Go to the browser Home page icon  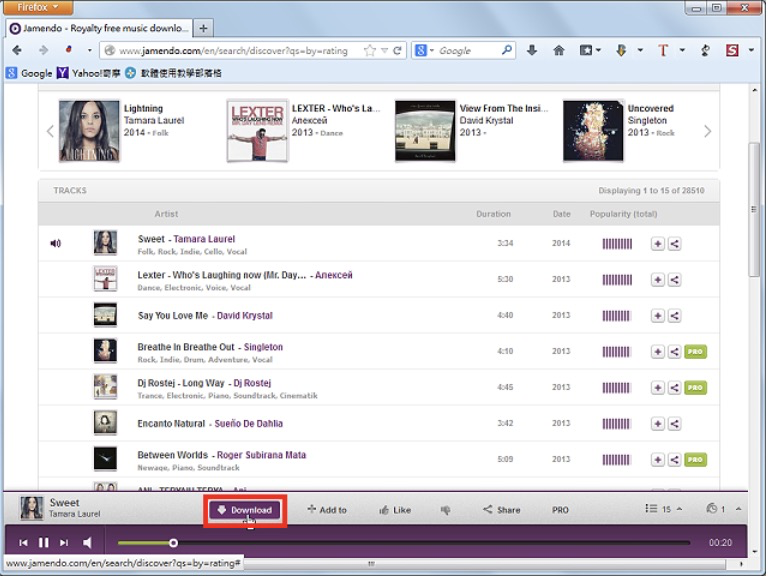(559, 50)
